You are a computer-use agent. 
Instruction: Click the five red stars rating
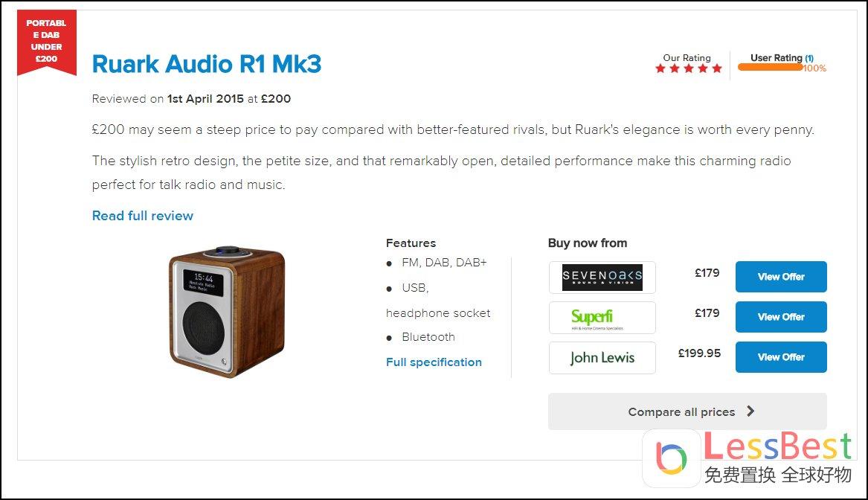pyautogui.click(x=688, y=69)
